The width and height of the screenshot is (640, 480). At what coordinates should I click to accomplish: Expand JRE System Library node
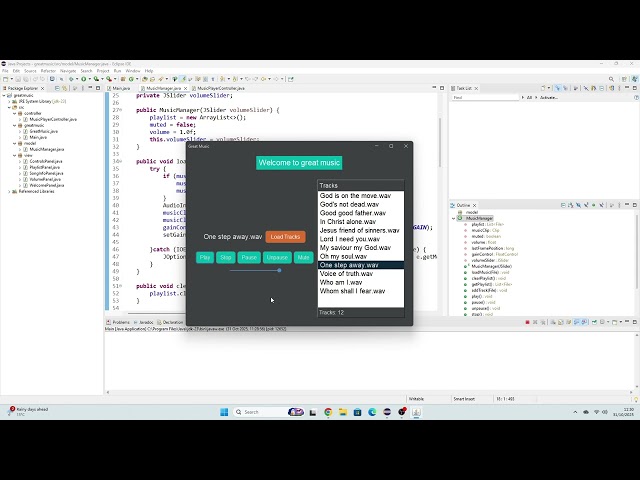pos(9,101)
